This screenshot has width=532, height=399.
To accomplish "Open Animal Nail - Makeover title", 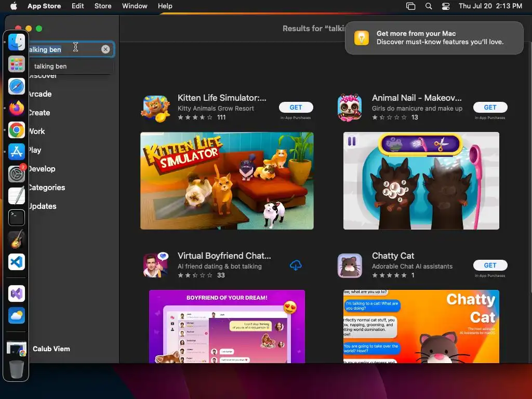I will coord(417,98).
